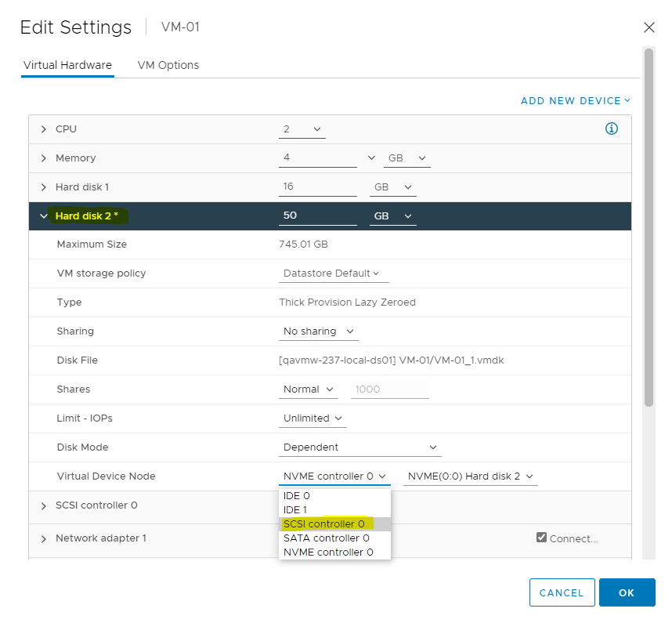672x623 pixels.
Task: Collapse the Hard disk 2 section
Action: coord(43,216)
